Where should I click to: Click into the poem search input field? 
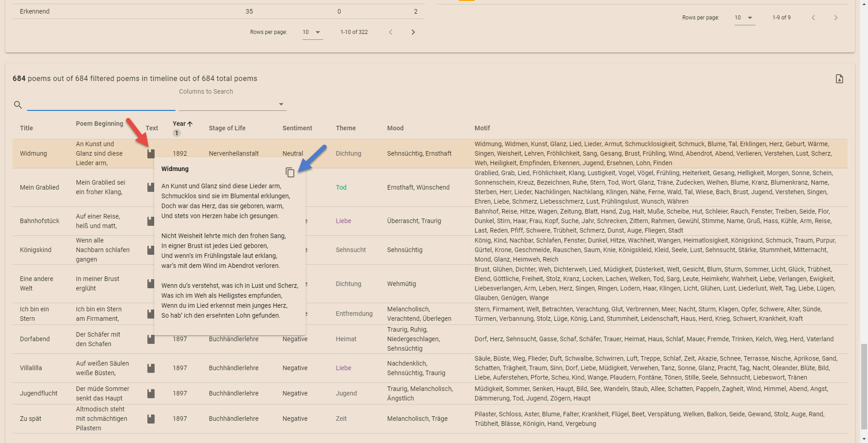101,105
